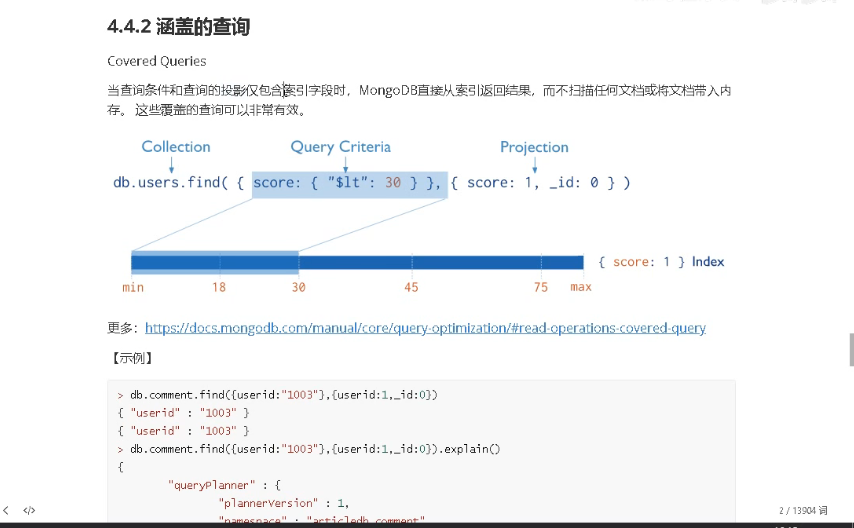This screenshot has height=528, width=854.
Task: Click the Query Criteria label in diagram
Action: (x=340, y=147)
